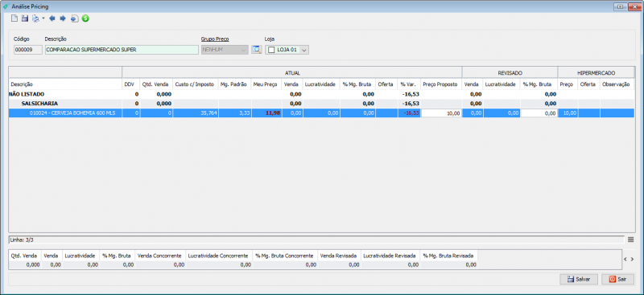Click the % Mg. Bruta Revisada total header
Screen dimensions: 644x295
pos(449,256)
